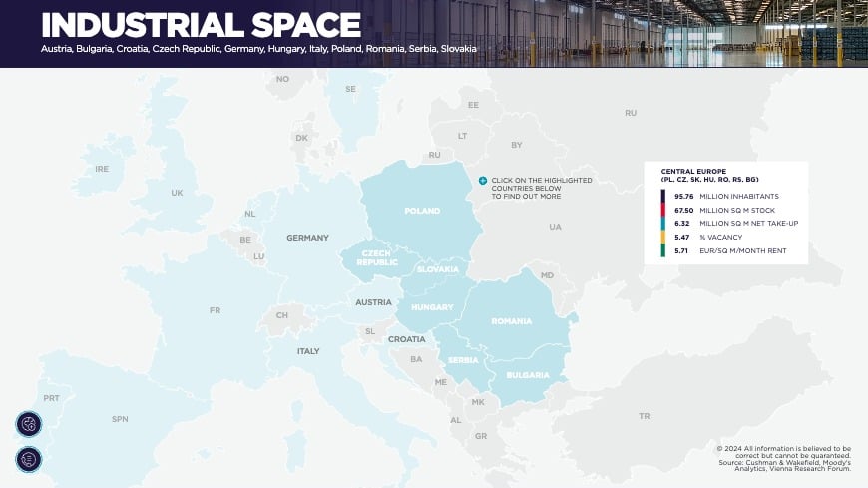Choose Hungary on the map
Viewport: 868px width, 488px height.
coord(432,307)
